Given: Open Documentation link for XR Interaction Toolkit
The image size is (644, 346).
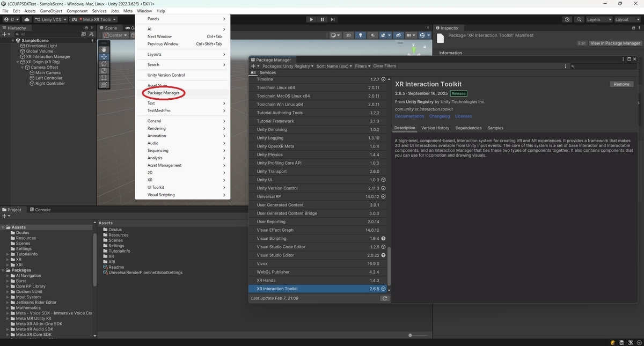Looking at the screenshot, I should click(x=409, y=116).
